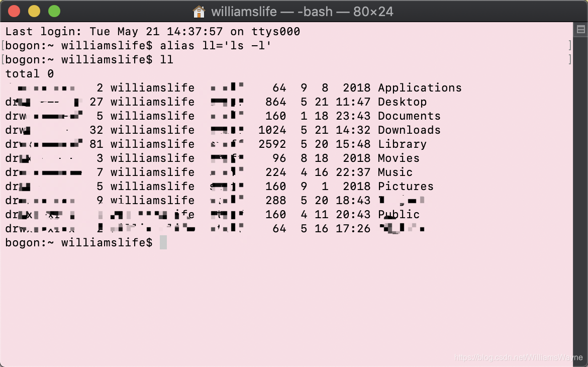Click the time 23:43 in Documents row
Screen dimensions: 588x367
click(353, 116)
